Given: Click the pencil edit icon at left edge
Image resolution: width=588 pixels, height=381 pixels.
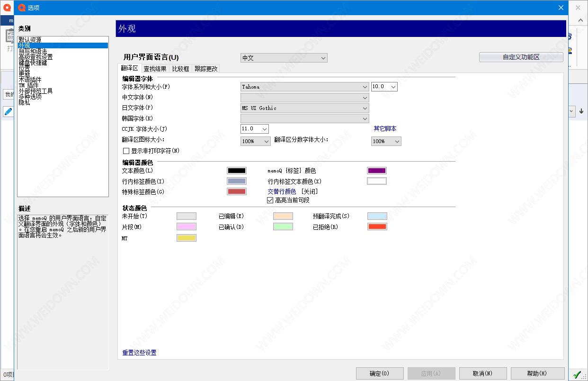Looking at the screenshot, I should click(8, 111).
